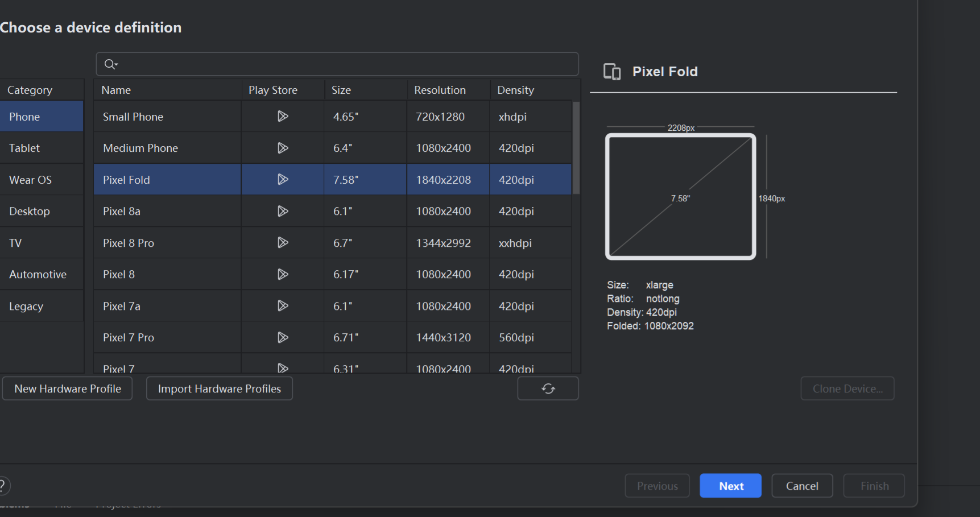Click the 6.4" size cell
Viewport: 980px width, 517px height.
coord(366,148)
